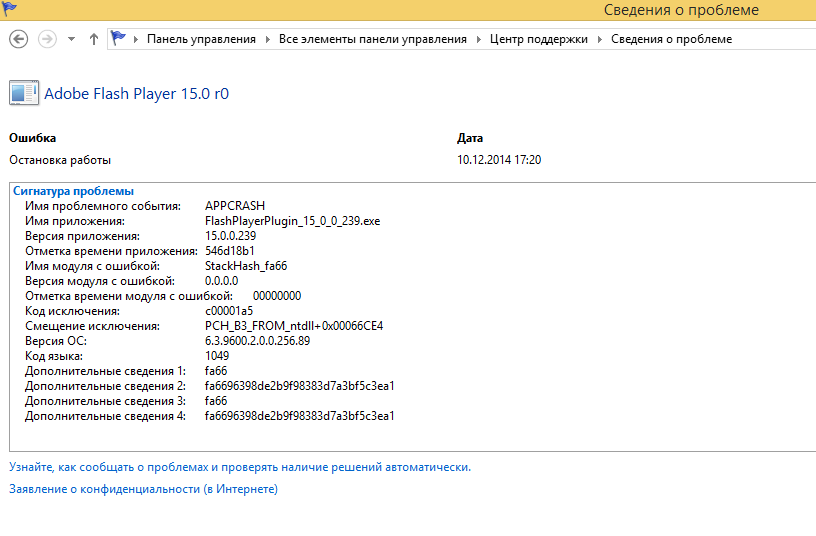Click the Смещение исключения label
Screen dimensions: 816x536
93,326
